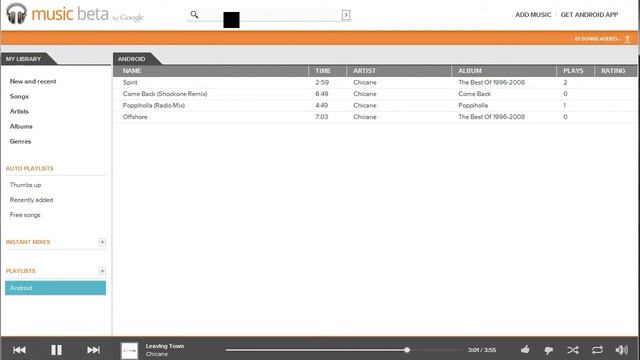View the songs added status message

598,39
